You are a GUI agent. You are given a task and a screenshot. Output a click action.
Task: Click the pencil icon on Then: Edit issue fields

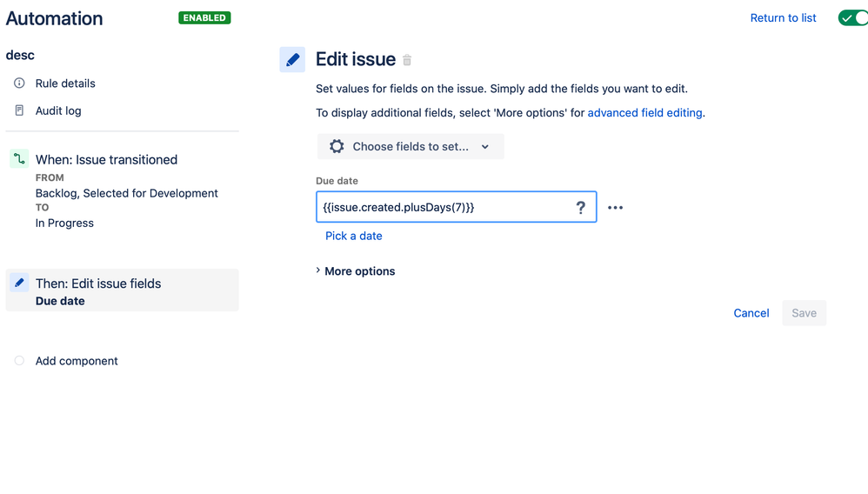[x=19, y=283]
